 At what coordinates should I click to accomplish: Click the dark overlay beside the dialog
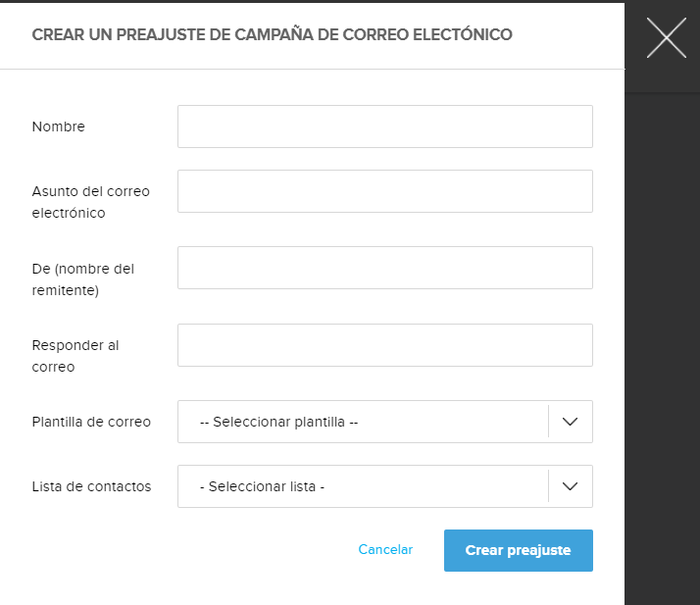point(662,343)
